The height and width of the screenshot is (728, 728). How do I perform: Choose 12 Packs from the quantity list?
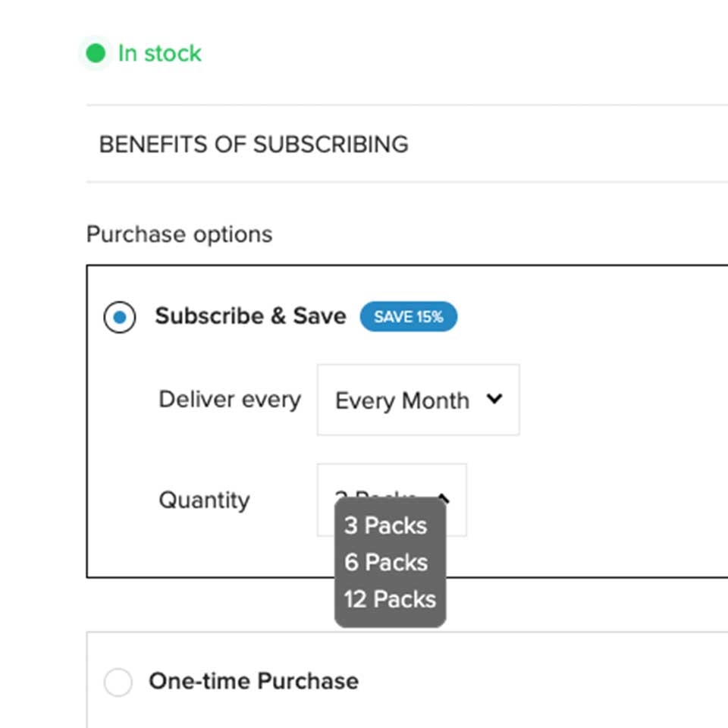click(x=390, y=599)
